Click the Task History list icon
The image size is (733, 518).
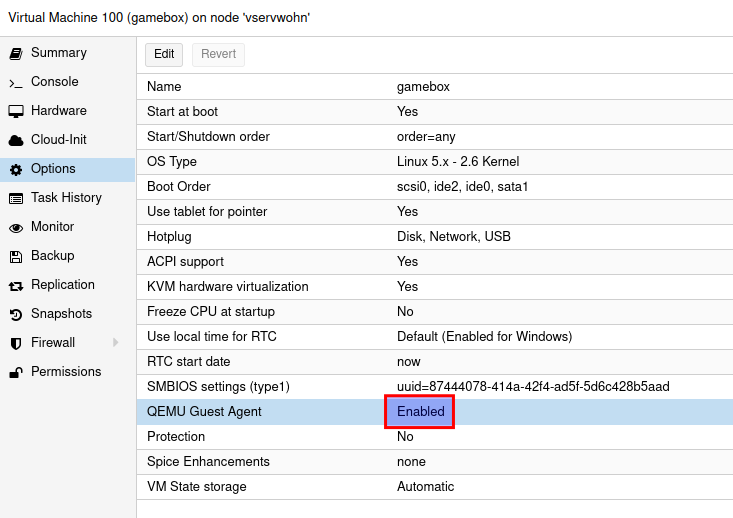[x=16, y=198]
